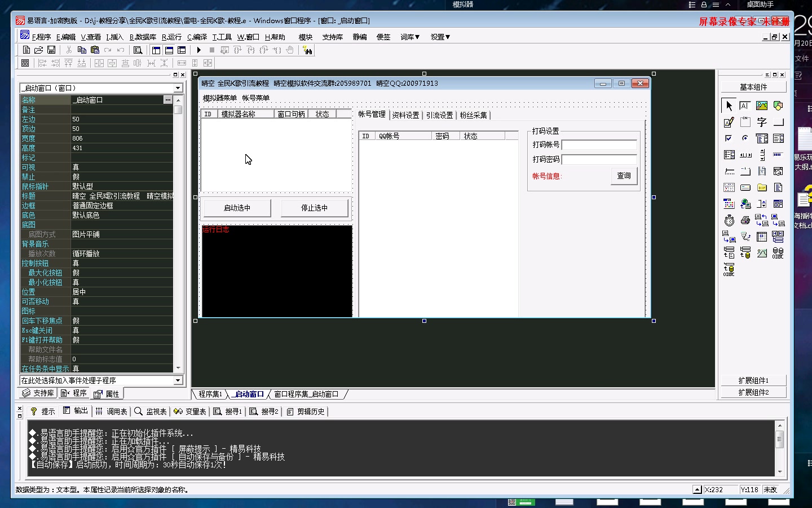Image resolution: width=812 pixels, height=508 pixels.
Task: Open the B.数据库 menu
Action: point(143,37)
